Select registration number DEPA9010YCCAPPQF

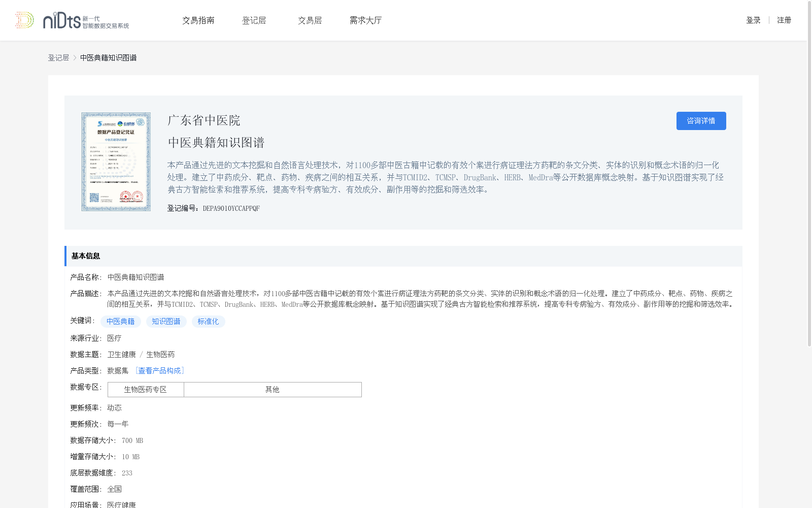[x=231, y=208]
